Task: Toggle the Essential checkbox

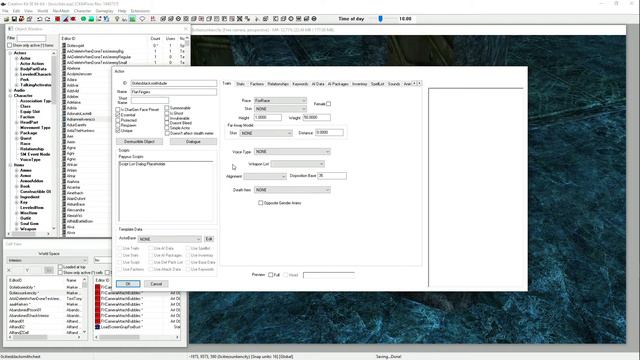Action: click(x=118, y=115)
